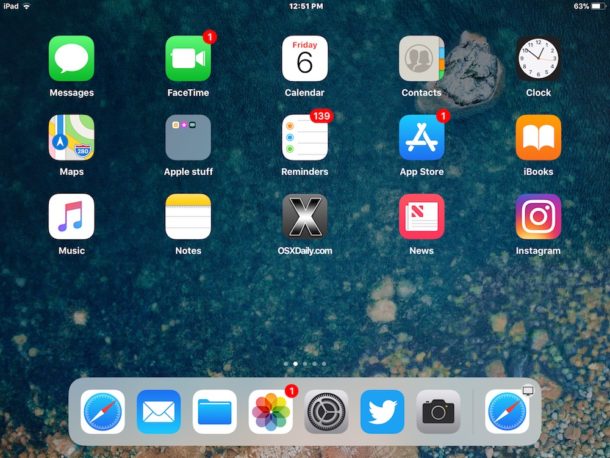Open the iBooks app
Image resolution: width=610 pixels, height=458 pixels.
pos(538,137)
